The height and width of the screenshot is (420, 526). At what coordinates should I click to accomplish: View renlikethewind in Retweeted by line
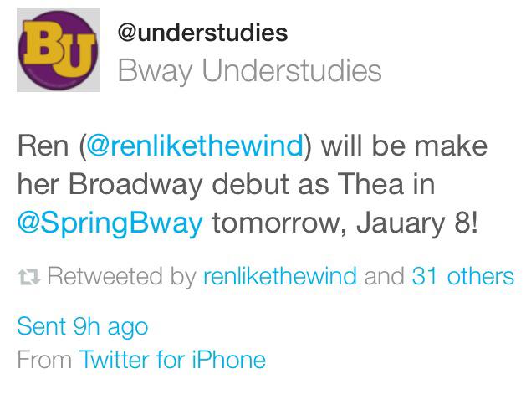[280, 276]
